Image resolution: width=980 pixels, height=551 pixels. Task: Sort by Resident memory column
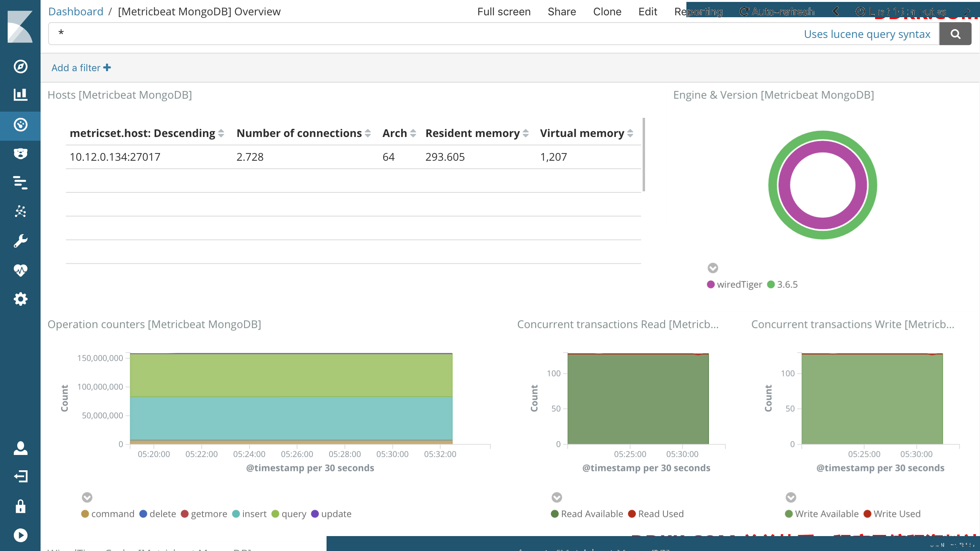[526, 134]
